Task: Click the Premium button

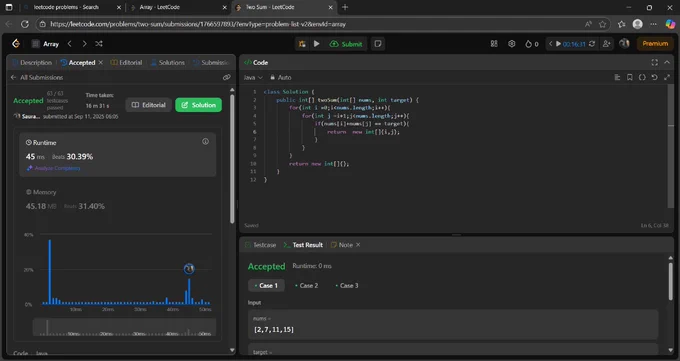Action: (655, 43)
